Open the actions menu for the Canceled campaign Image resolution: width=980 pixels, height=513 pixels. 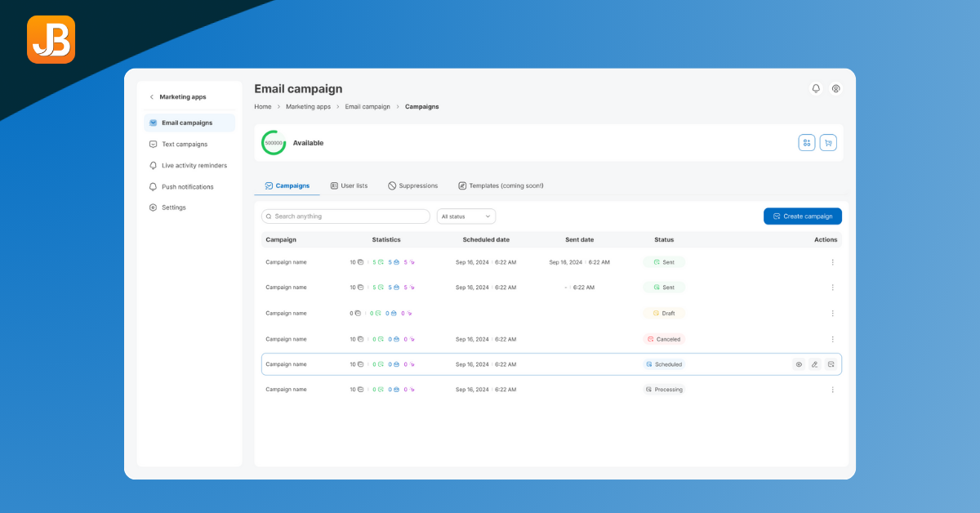pyautogui.click(x=832, y=339)
